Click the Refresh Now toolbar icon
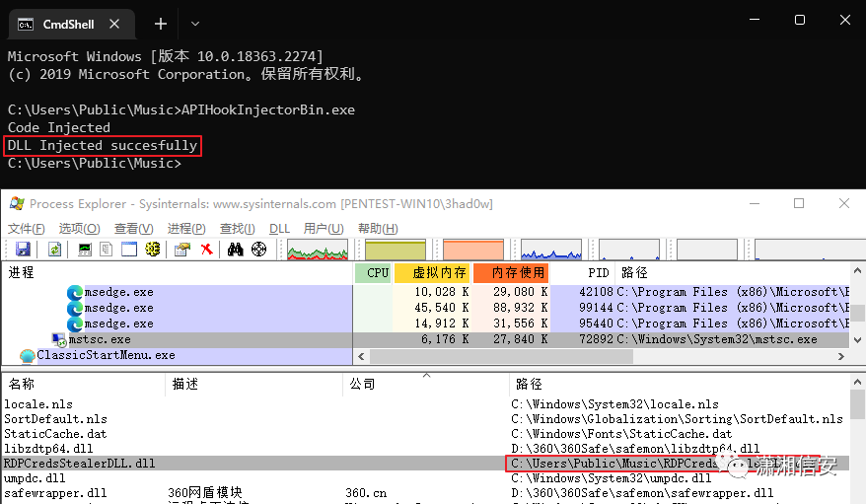This screenshot has width=866, height=504. click(54, 249)
